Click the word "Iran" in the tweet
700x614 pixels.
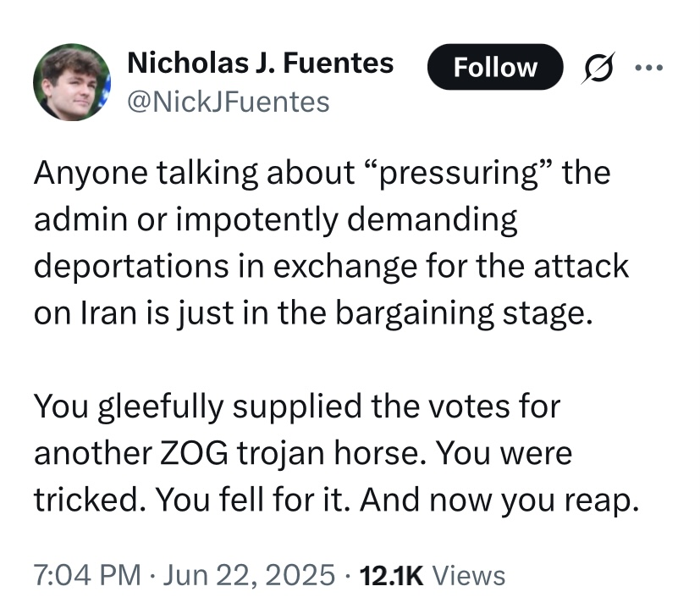[x=108, y=313]
